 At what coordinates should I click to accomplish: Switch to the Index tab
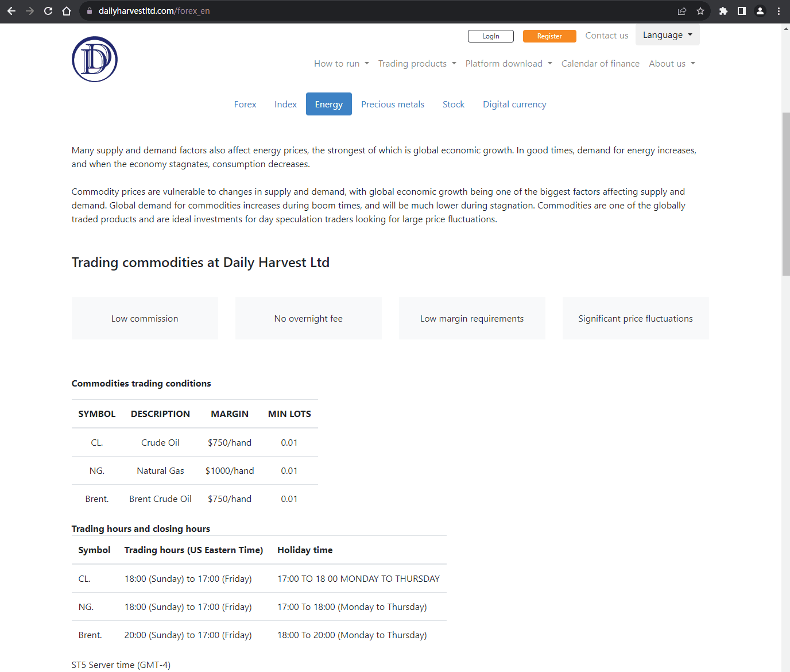[285, 105]
